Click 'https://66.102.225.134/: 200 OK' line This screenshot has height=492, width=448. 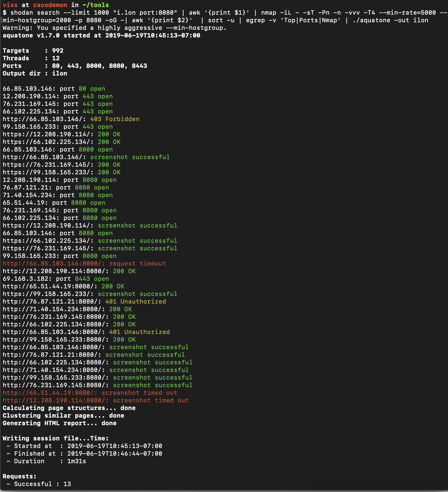point(62,142)
